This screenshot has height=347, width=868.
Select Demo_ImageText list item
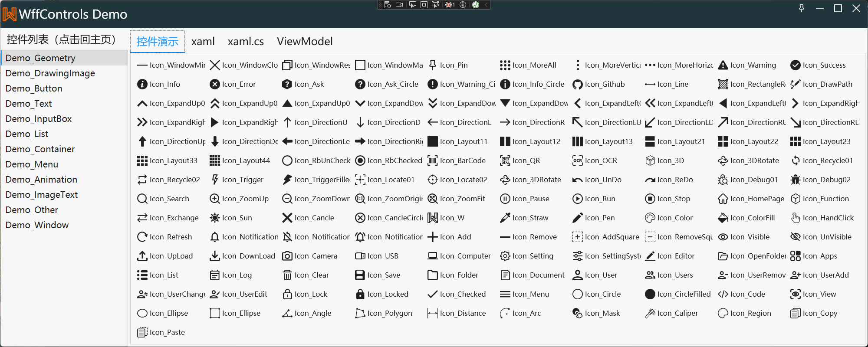point(64,195)
